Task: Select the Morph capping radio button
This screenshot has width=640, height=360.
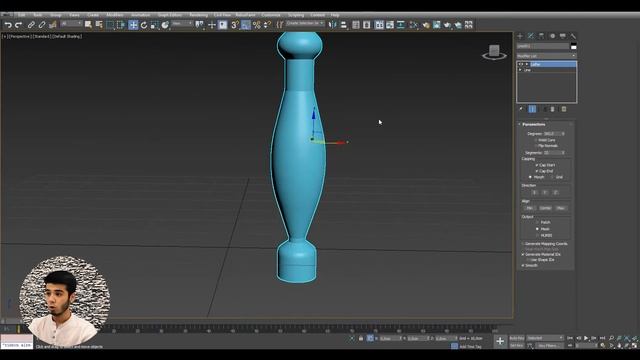Action: point(530,177)
